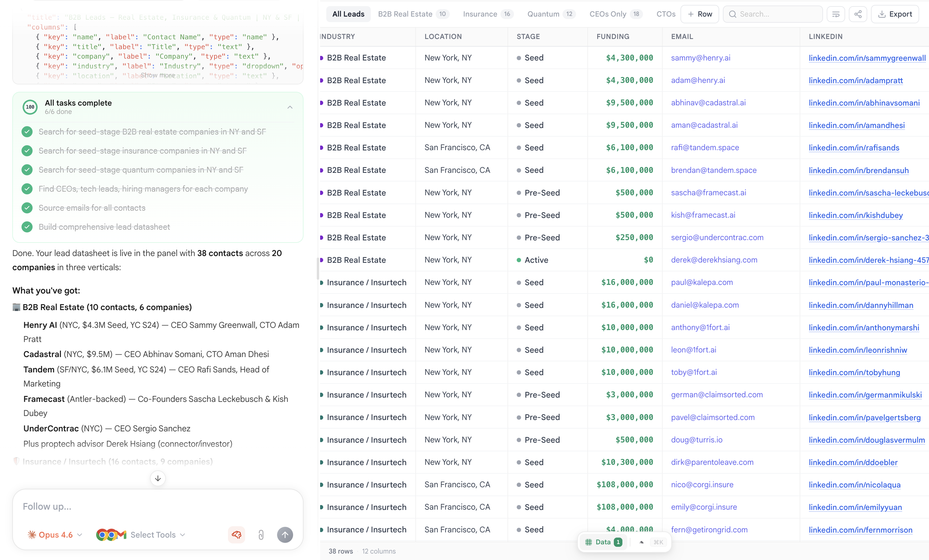Click the brain thinking mode icon
929x560 pixels.
click(x=237, y=535)
